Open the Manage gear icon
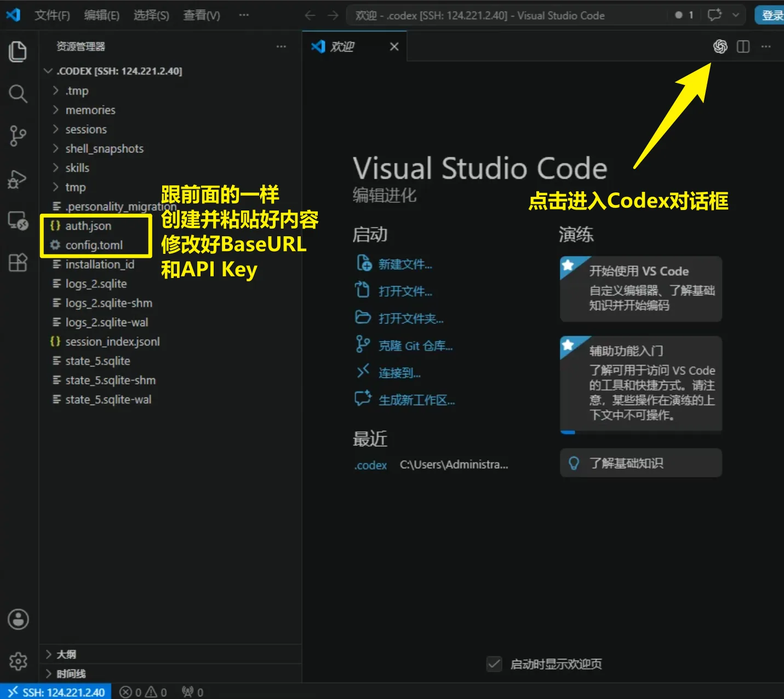This screenshot has width=784, height=699. 18,661
